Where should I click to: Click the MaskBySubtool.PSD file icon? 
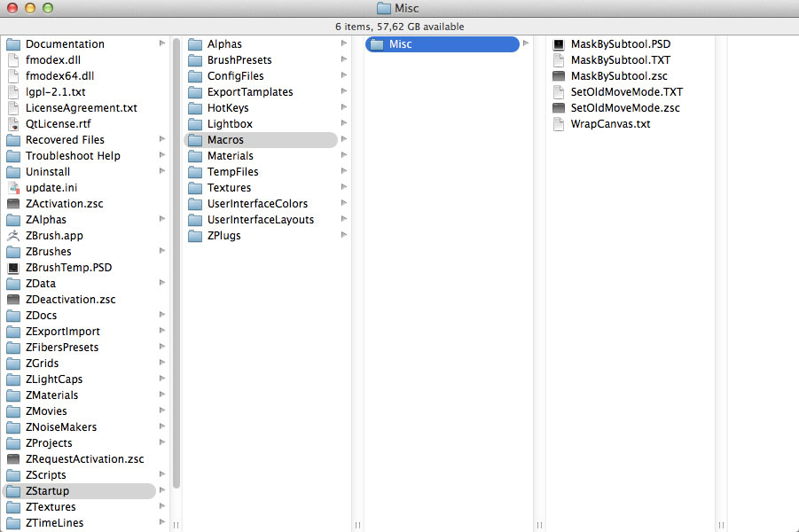coord(559,44)
